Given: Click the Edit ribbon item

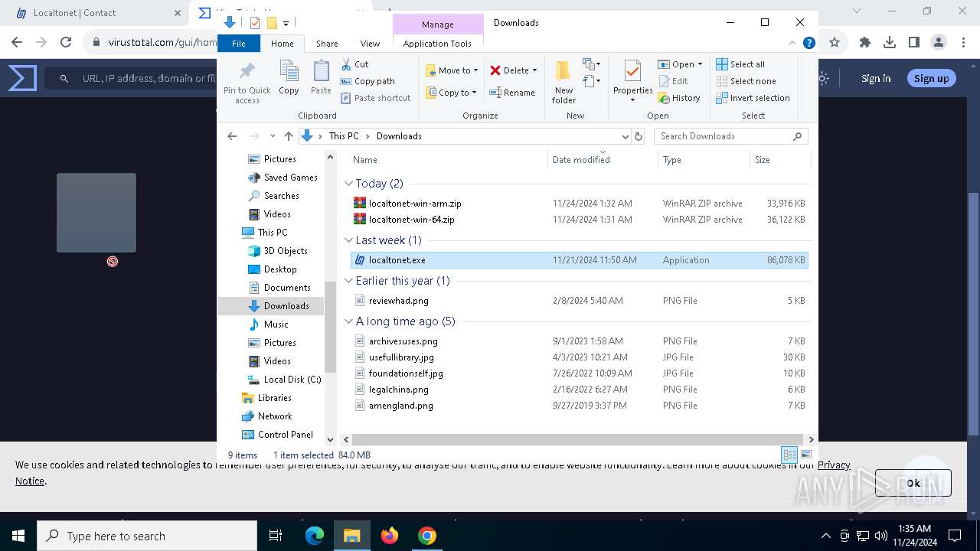Looking at the screenshot, I should click(672, 81).
